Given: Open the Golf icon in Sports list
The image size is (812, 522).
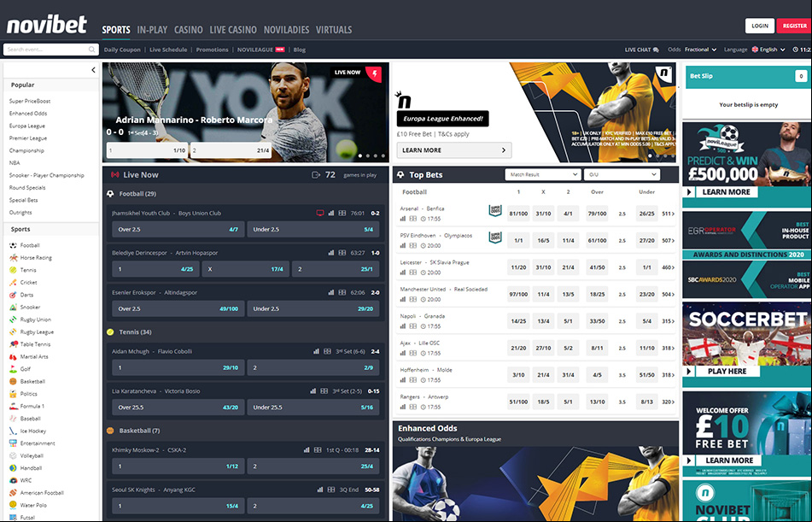Looking at the screenshot, I should [13, 369].
